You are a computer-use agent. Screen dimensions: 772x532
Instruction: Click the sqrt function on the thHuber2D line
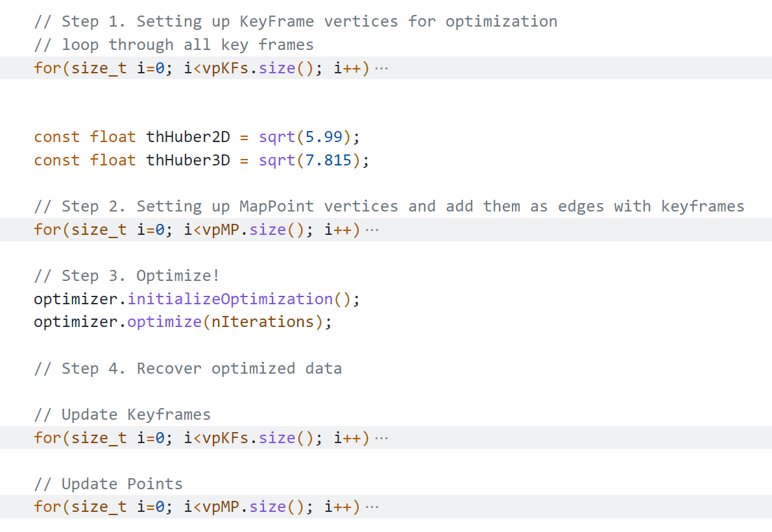click(x=277, y=137)
